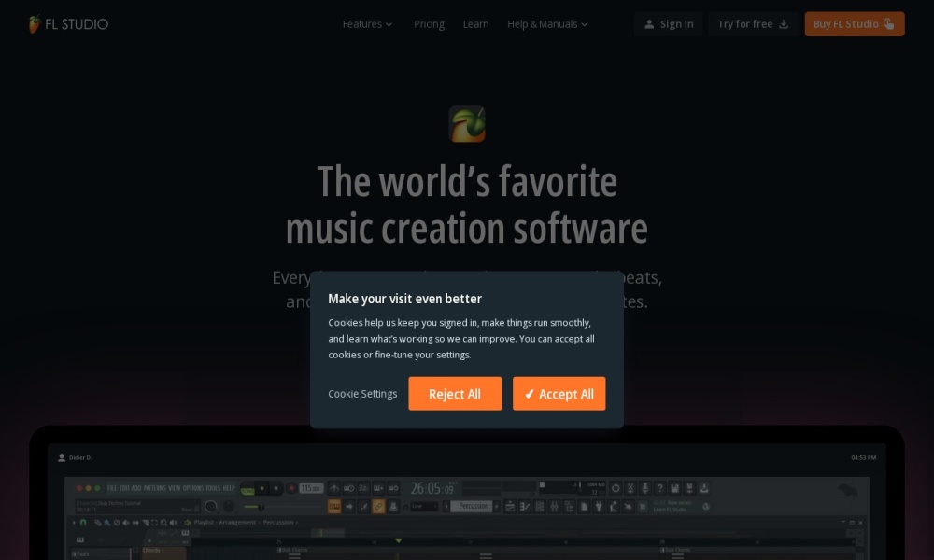
Task: Accept all cookies
Action: (x=559, y=393)
